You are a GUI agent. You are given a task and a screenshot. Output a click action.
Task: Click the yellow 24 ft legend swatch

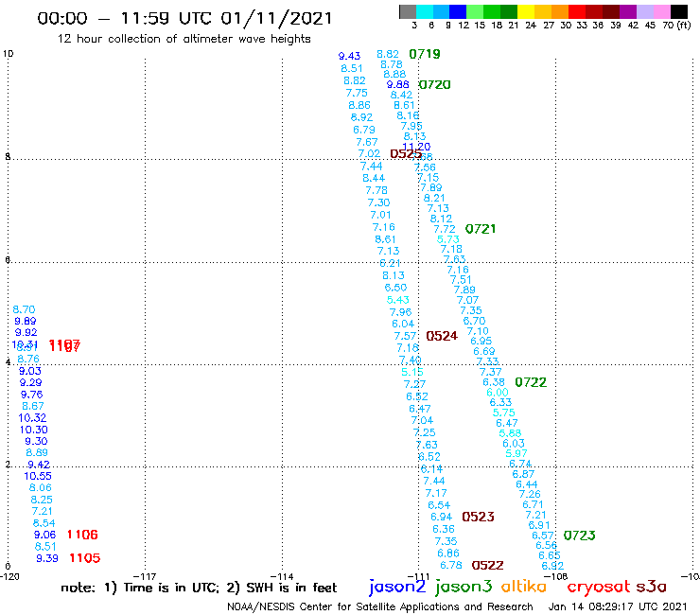pyautogui.click(x=526, y=11)
